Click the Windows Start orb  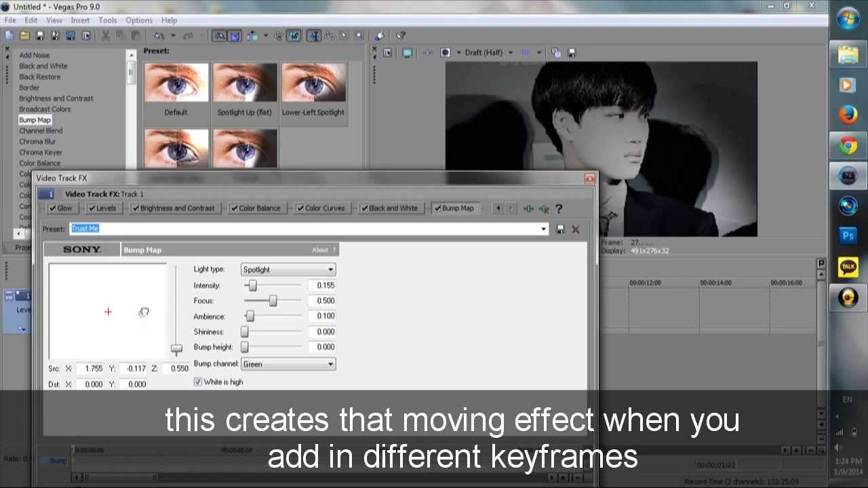[848, 19]
